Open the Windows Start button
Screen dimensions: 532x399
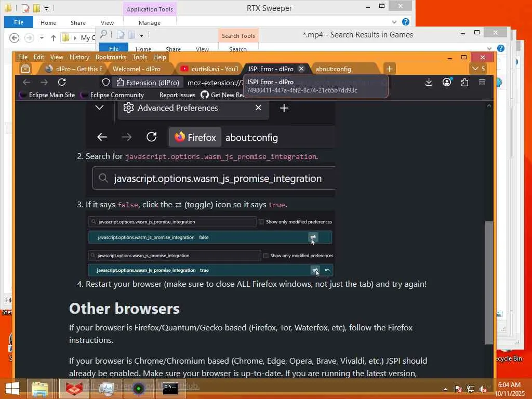pos(12,389)
